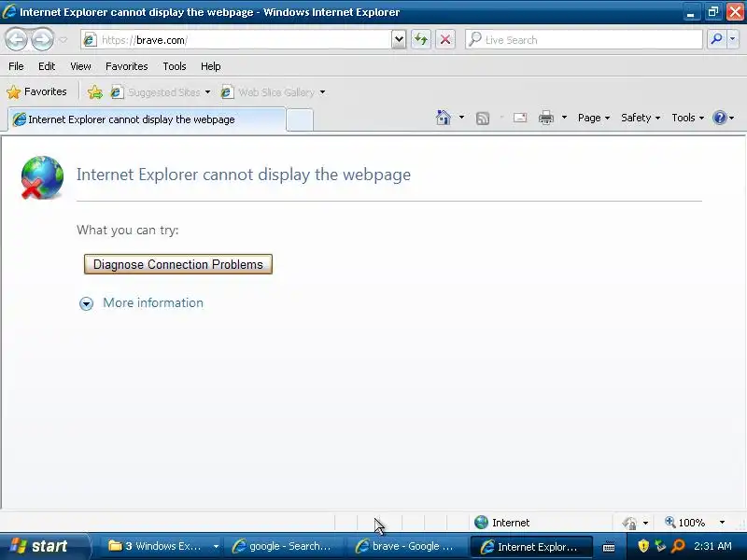This screenshot has width=747, height=560.
Task: Open the Favorites menu in menu bar
Action: click(127, 66)
